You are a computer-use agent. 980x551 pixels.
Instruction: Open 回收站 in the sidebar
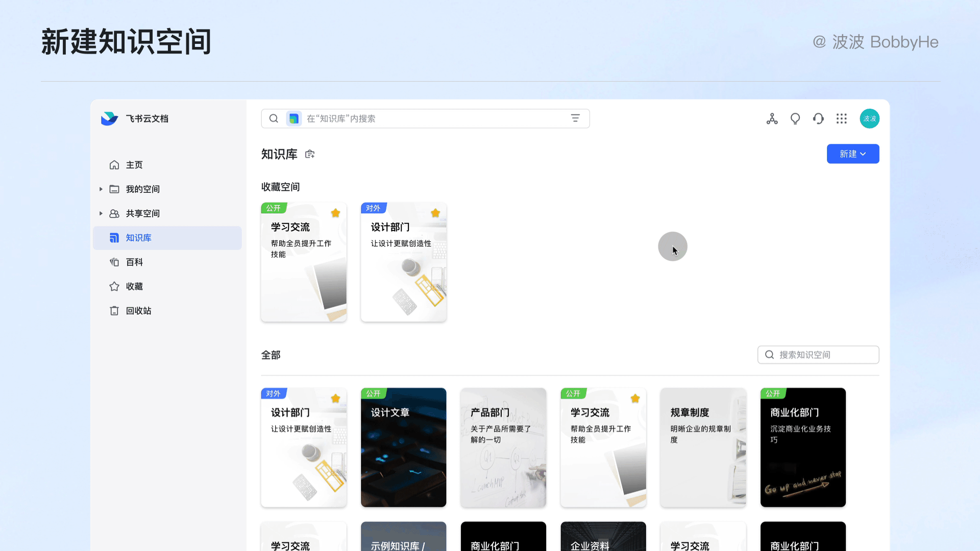tap(138, 311)
